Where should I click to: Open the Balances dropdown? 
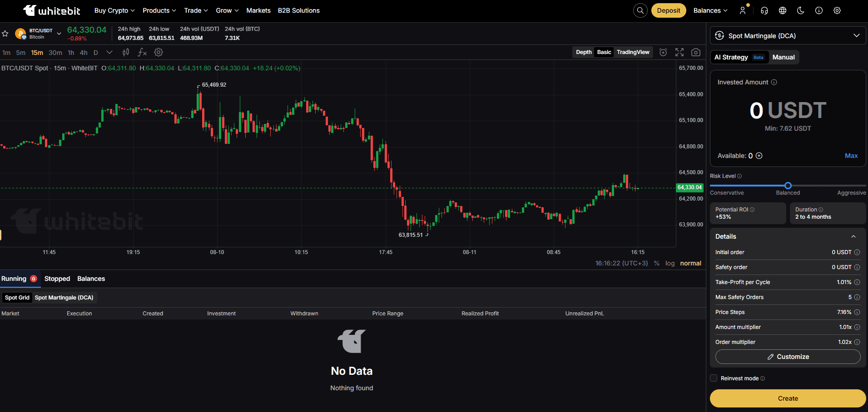[x=710, y=10]
